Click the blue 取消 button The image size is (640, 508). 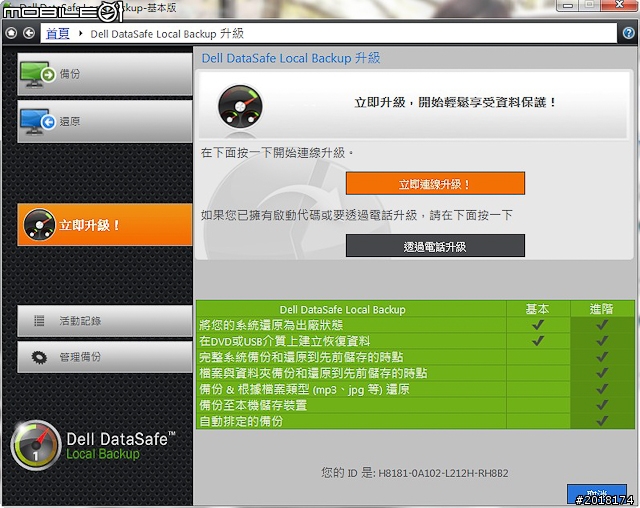[597, 495]
